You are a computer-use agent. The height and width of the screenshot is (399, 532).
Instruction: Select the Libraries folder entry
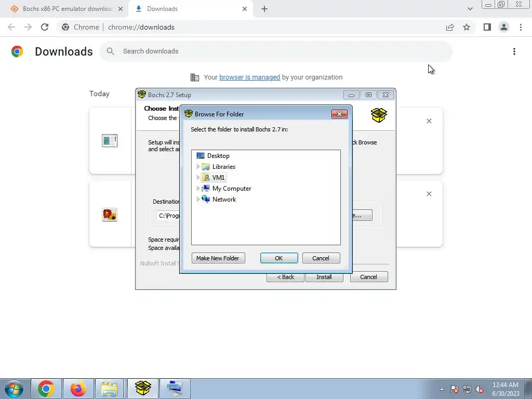point(223,167)
